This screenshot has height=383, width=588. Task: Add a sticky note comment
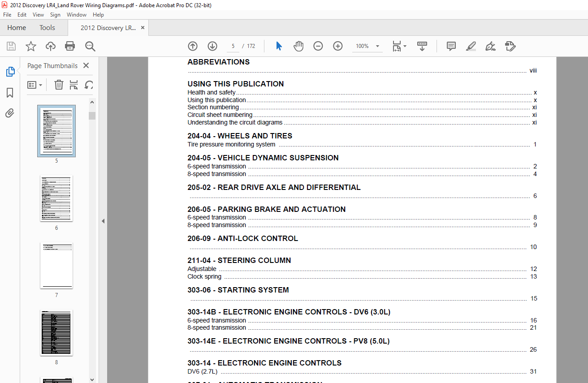[x=451, y=46]
